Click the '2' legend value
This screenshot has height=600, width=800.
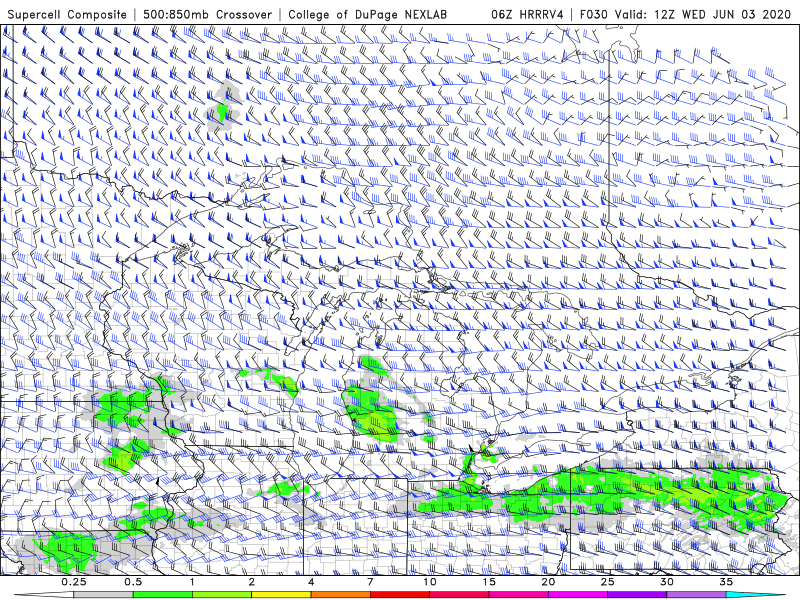click(x=252, y=582)
